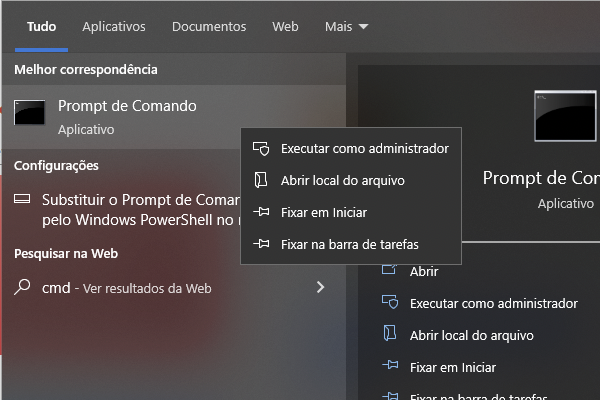This screenshot has height=400, width=600.
Task: Click the shield icon in the right panel
Action: [x=390, y=302]
